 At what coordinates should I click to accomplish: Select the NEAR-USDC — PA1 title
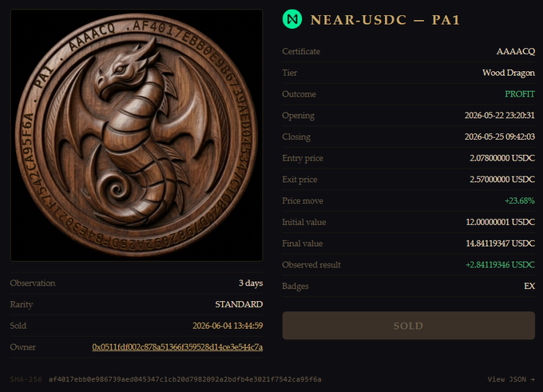[385, 20]
